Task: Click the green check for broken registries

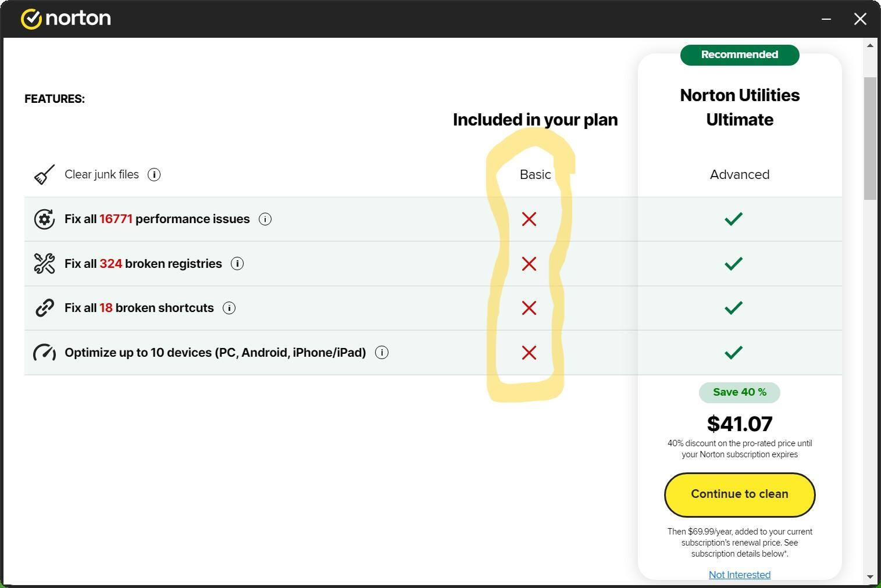Action: 733,264
